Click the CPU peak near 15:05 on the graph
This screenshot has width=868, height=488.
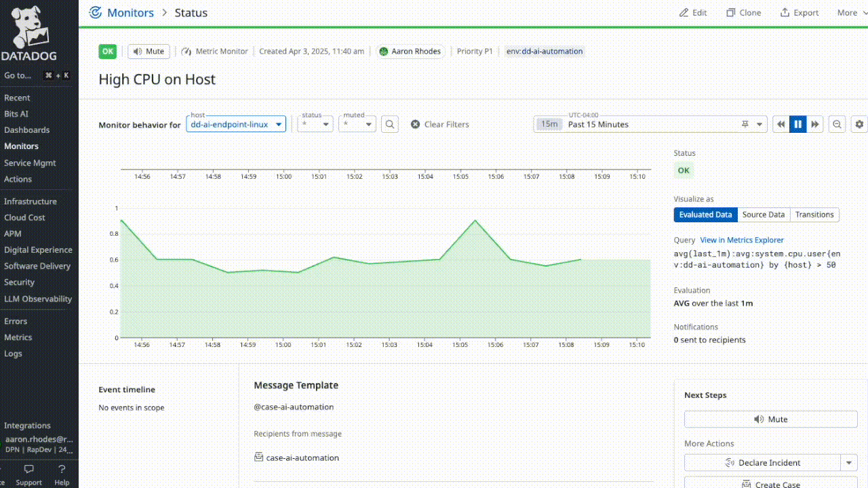point(475,220)
